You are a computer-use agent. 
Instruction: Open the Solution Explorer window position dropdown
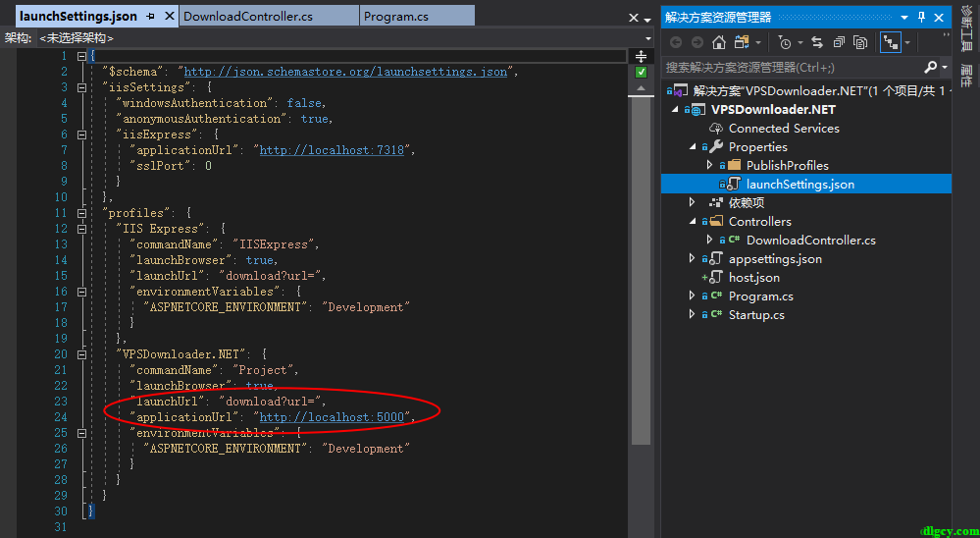pyautogui.click(x=904, y=18)
